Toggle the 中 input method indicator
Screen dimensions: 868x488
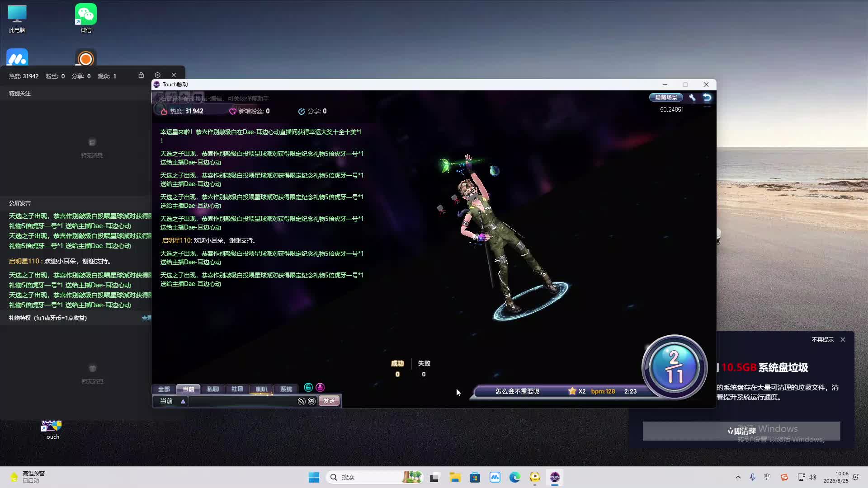[x=767, y=477]
